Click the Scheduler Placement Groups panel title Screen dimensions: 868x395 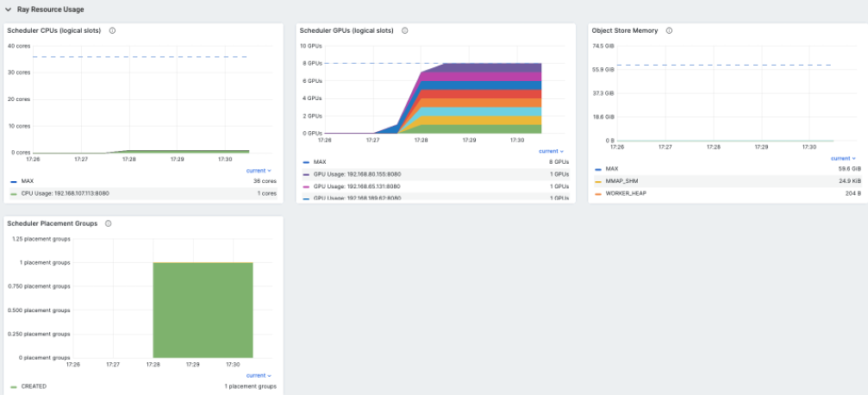point(53,224)
